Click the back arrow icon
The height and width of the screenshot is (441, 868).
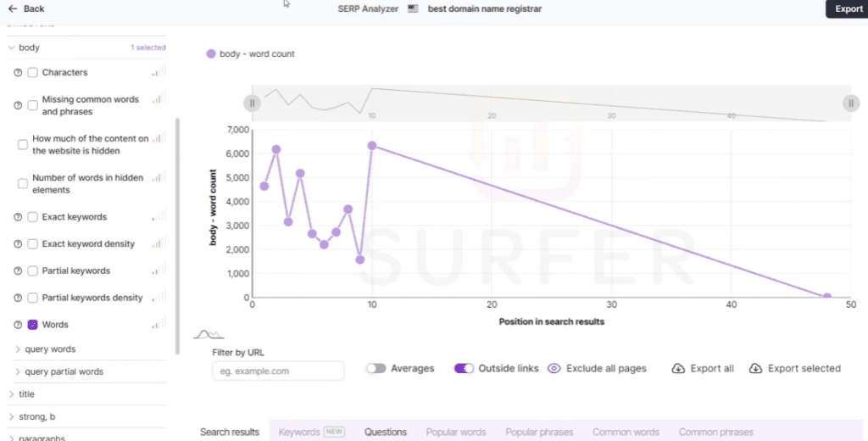click(12, 8)
